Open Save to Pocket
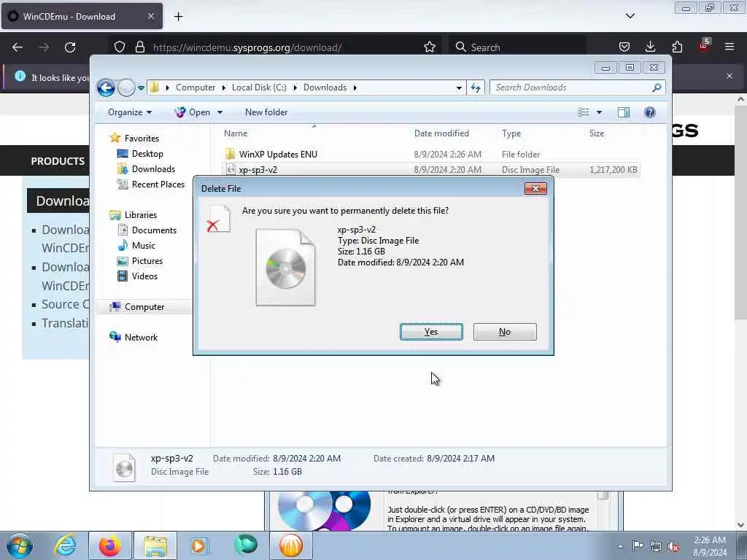The image size is (747, 560). click(x=624, y=47)
